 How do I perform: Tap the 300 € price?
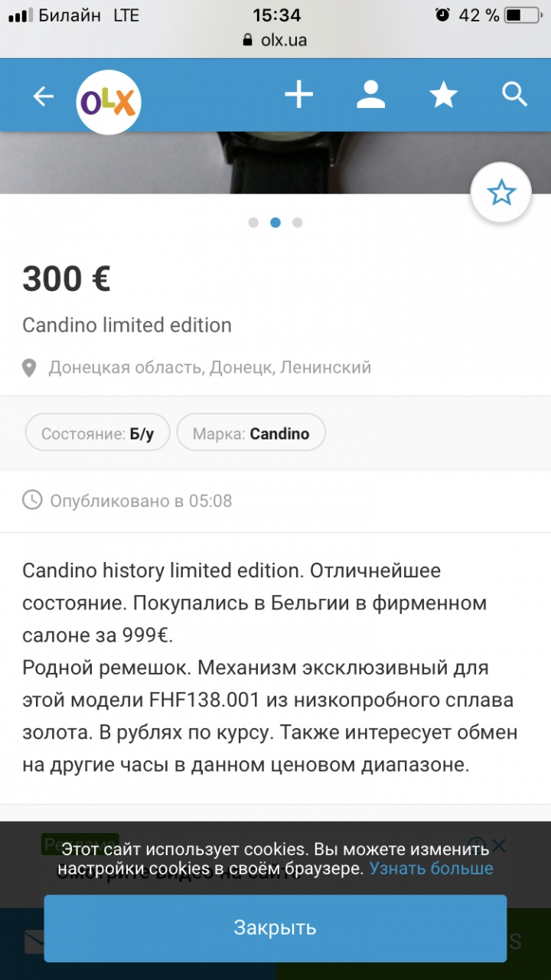(x=67, y=279)
